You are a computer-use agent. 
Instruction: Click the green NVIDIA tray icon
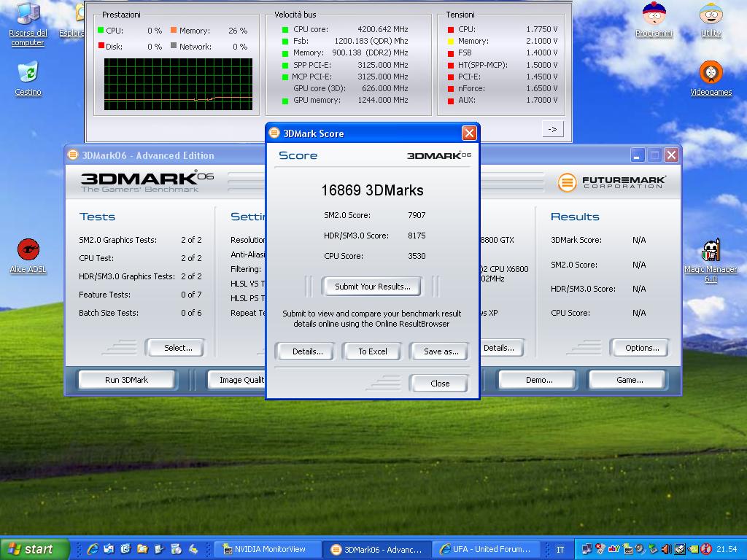tap(693, 549)
